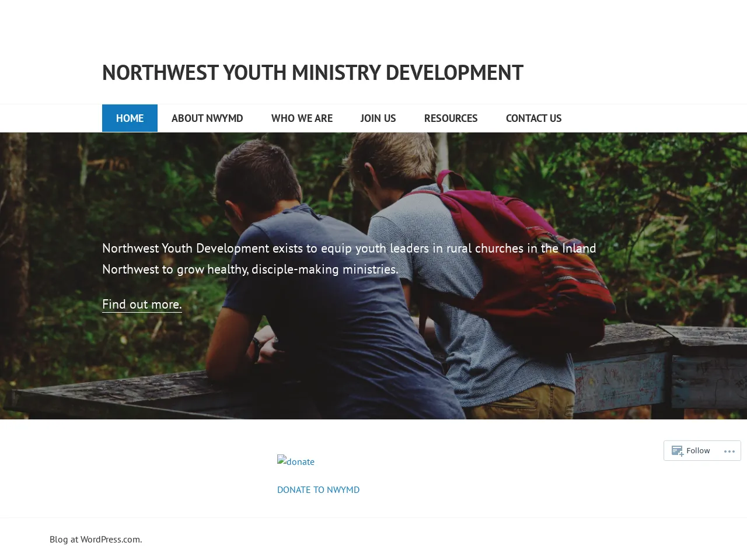The image size is (747, 560).
Task: Open the Who We Are menu item
Action: [x=302, y=118]
